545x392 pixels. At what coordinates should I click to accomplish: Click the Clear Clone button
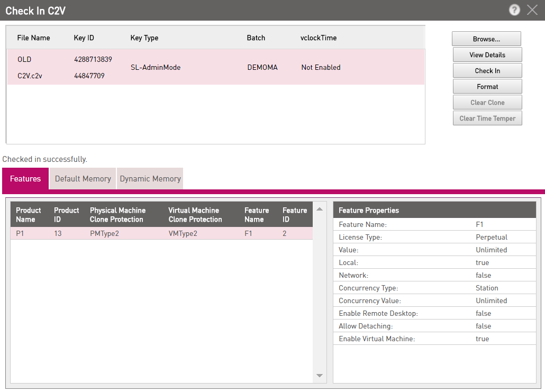point(487,103)
